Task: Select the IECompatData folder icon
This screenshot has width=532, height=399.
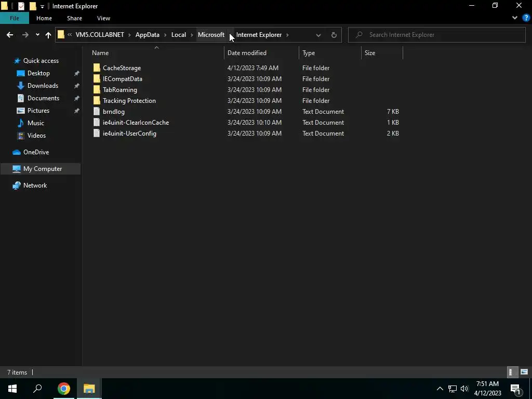Action: [97, 79]
